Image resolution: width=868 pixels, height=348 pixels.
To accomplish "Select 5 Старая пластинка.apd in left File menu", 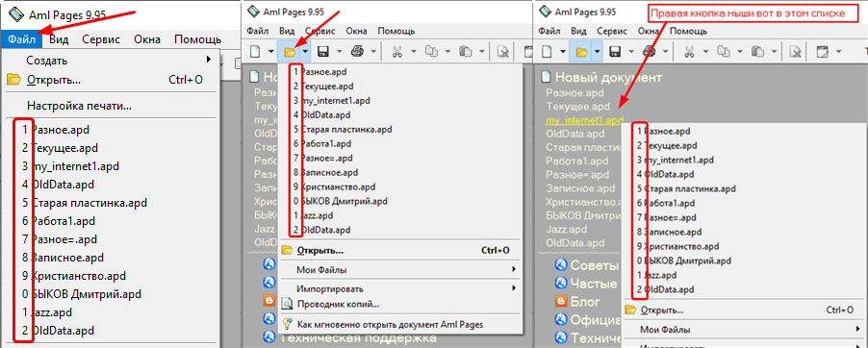I will coord(111,203).
